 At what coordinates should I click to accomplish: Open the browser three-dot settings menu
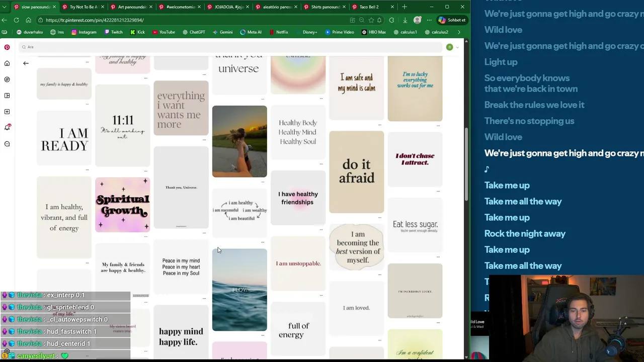pos(429,20)
